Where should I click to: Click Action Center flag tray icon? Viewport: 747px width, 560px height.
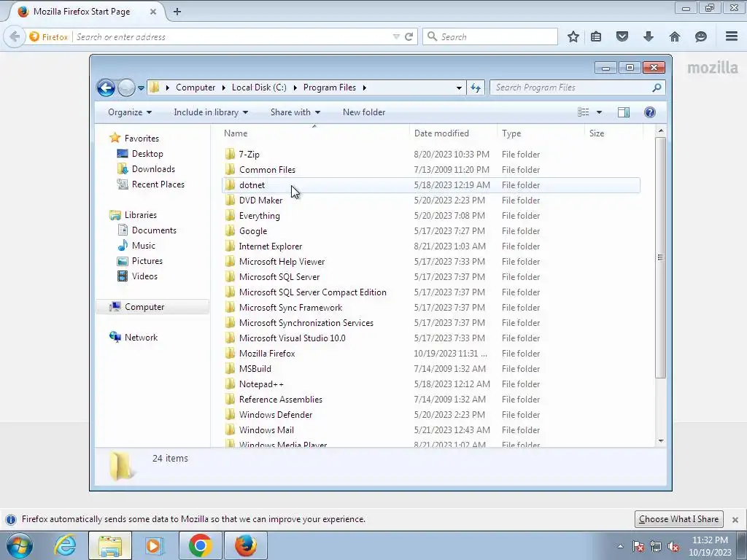(638, 547)
